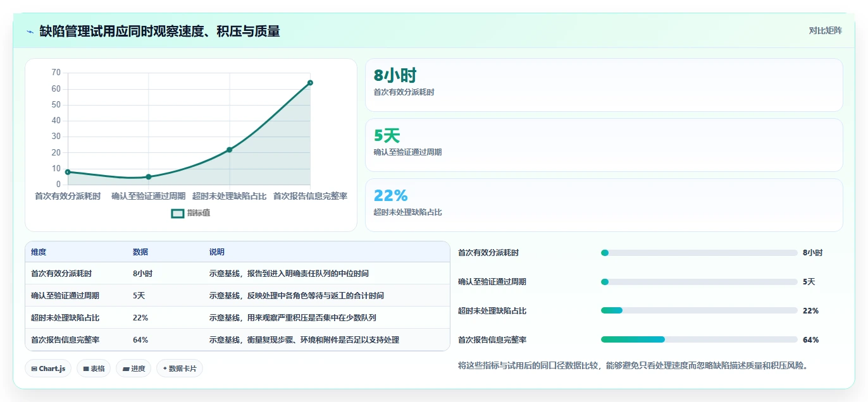Select the 表格 tag chip
The image size is (868, 402).
point(94,368)
